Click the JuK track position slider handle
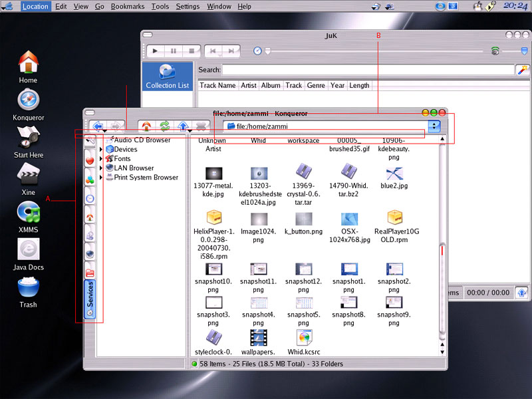Screen dimensions: 532x399 pos(268,51)
